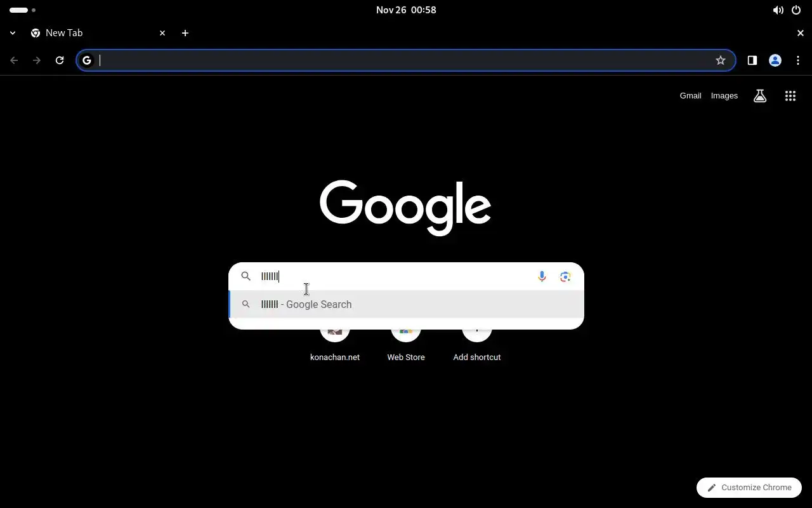Open a new tab with plus button
Viewport: 812px width, 508px height.
point(185,33)
